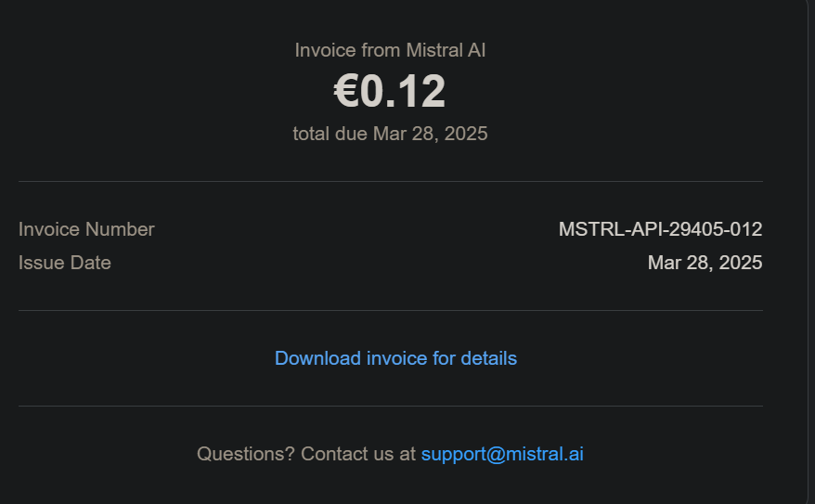Click the words total due above the divider
This screenshot has height=504, width=815.
[x=330, y=134]
